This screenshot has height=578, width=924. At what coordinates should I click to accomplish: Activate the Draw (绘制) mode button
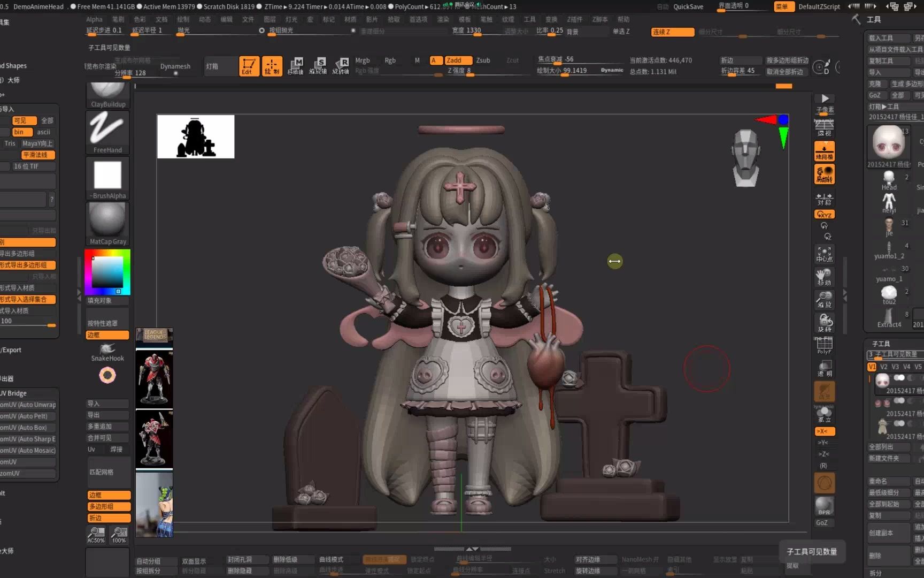(272, 66)
